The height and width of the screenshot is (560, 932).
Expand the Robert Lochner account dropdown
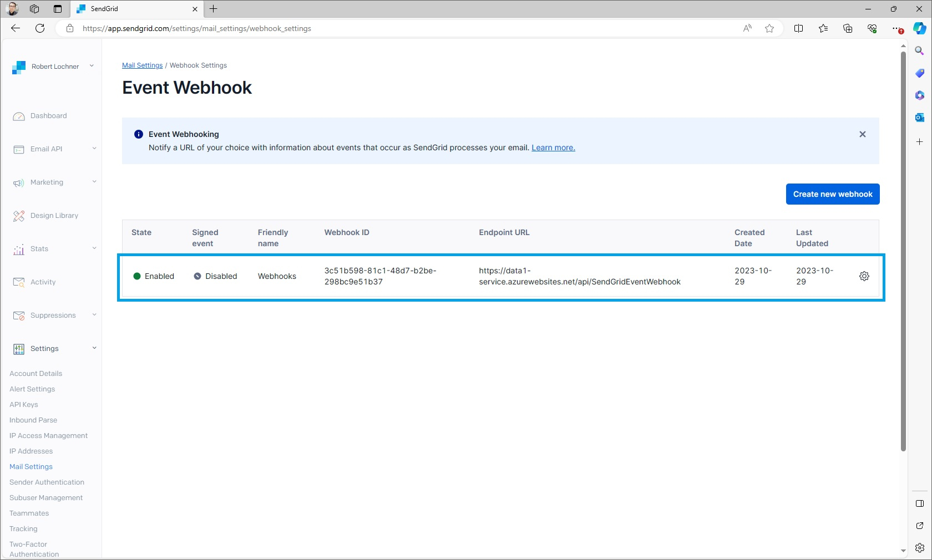pyautogui.click(x=92, y=66)
